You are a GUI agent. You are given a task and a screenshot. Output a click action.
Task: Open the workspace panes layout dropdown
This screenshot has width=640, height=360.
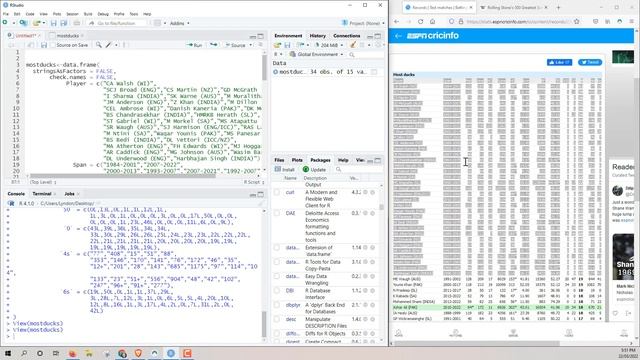pyautogui.click(x=160, y=23)
